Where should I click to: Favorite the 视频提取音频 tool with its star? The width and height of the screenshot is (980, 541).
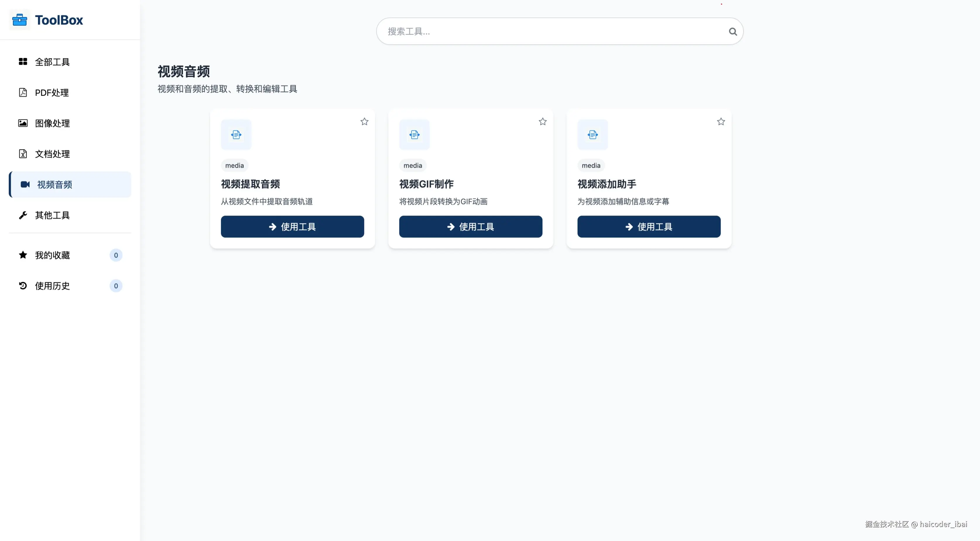(364, 122)
